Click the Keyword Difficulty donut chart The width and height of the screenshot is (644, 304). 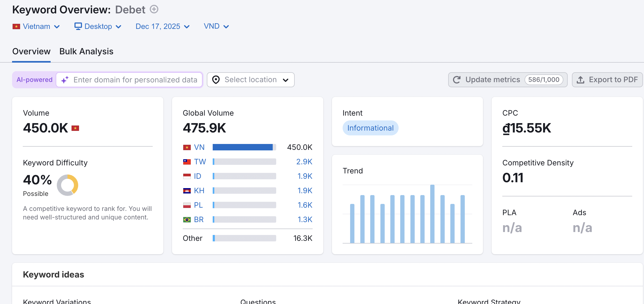(x=68, y=185)
